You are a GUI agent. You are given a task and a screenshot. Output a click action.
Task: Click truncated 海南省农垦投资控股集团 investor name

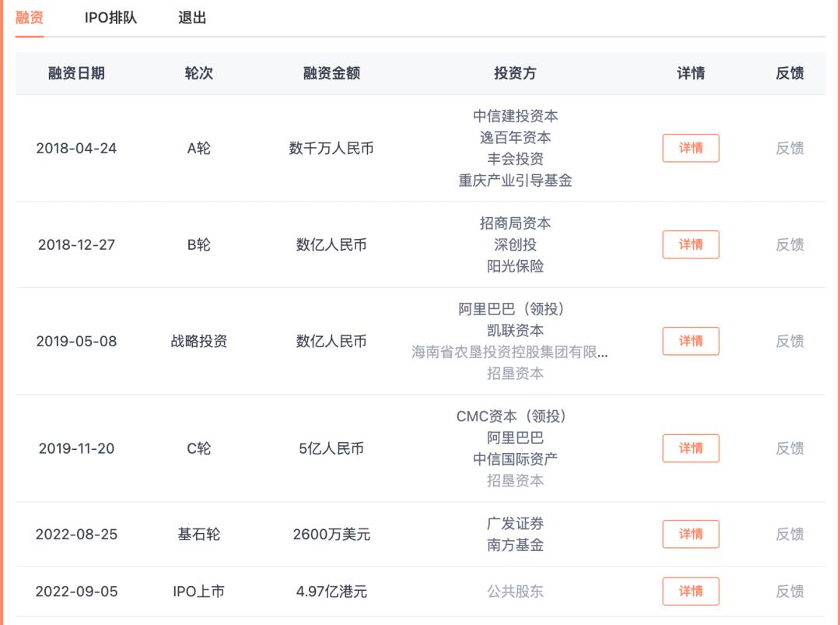pos(509,352)
